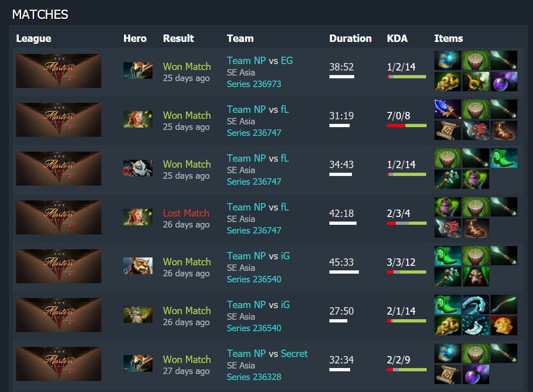Open the Team NP link in the first match
Viewport: 533px width, 392px height.
[246, 60]
